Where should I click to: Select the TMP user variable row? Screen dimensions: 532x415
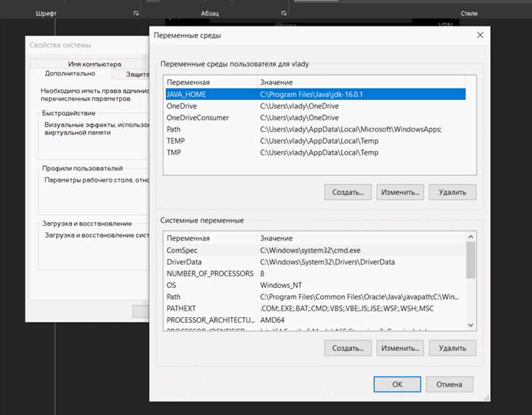(316, 153)
